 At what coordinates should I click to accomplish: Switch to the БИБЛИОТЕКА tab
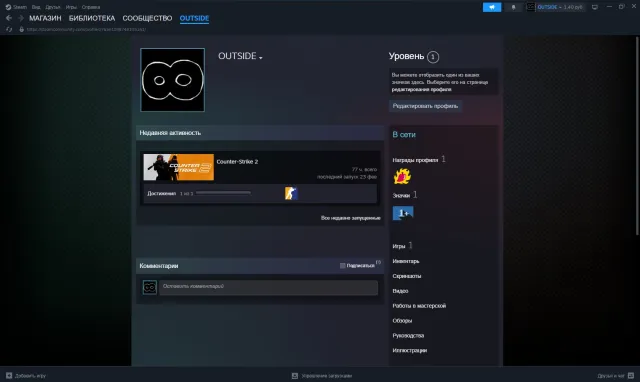tap(92, 18)
